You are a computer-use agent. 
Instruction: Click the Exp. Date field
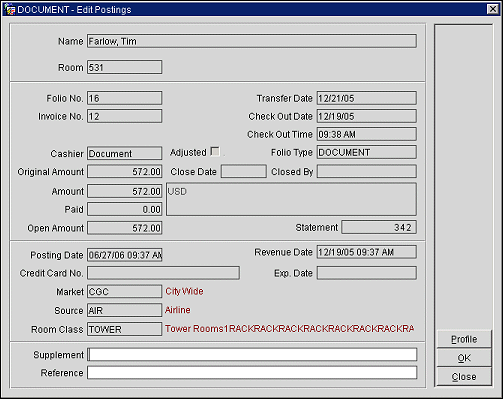tap(367, 273)
